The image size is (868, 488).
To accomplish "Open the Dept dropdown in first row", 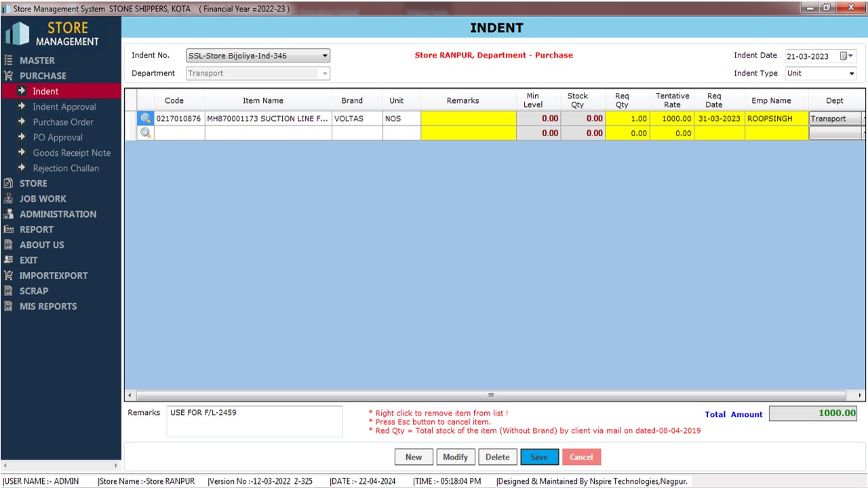I will pos(863,119).
